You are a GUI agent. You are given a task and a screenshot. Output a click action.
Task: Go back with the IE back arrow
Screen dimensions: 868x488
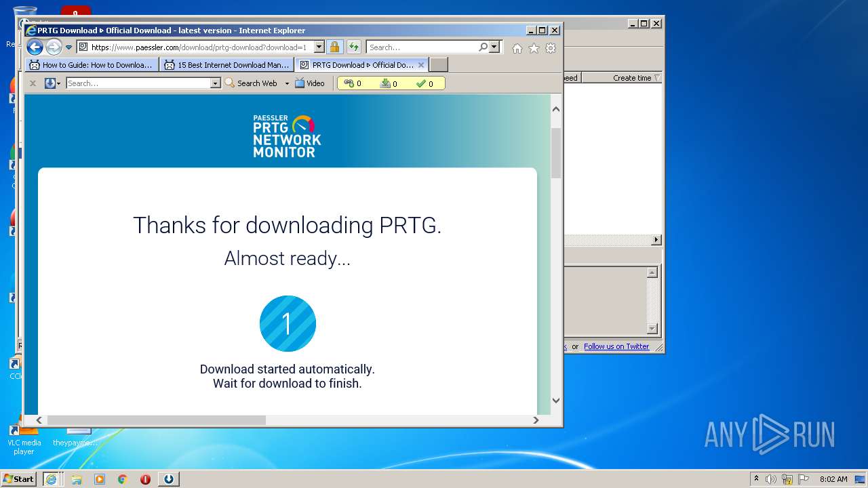pyautogui.click(x=35, y=47)
